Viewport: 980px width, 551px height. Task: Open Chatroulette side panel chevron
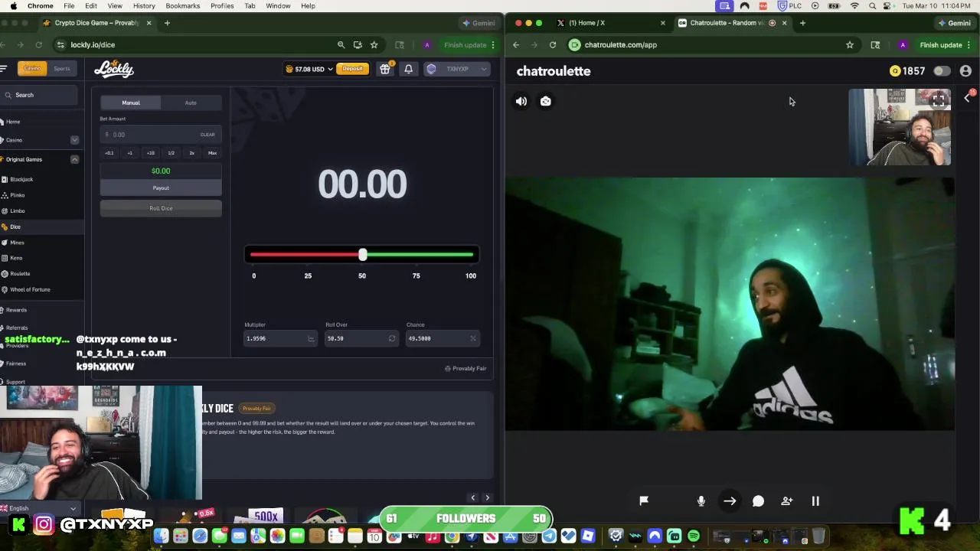967,98
